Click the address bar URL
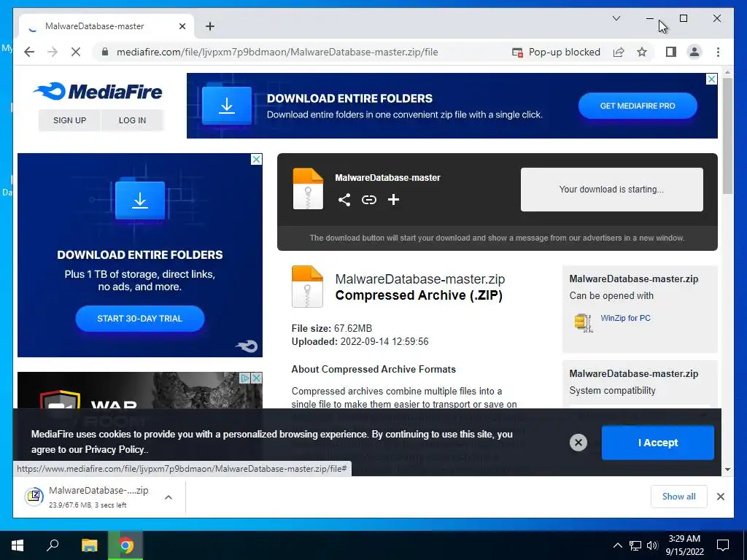The height and width of the screenshot is (560, 747). [277, 52]
